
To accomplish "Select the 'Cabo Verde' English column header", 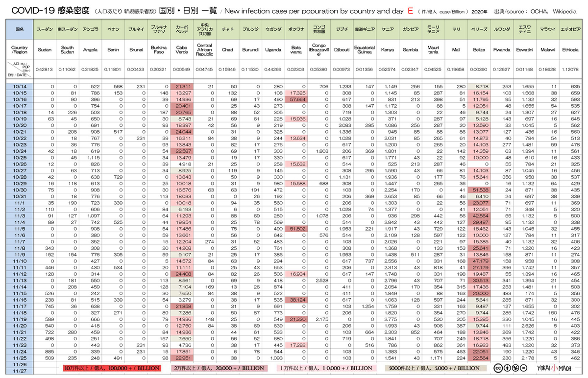I will click(x=181, y=50).
